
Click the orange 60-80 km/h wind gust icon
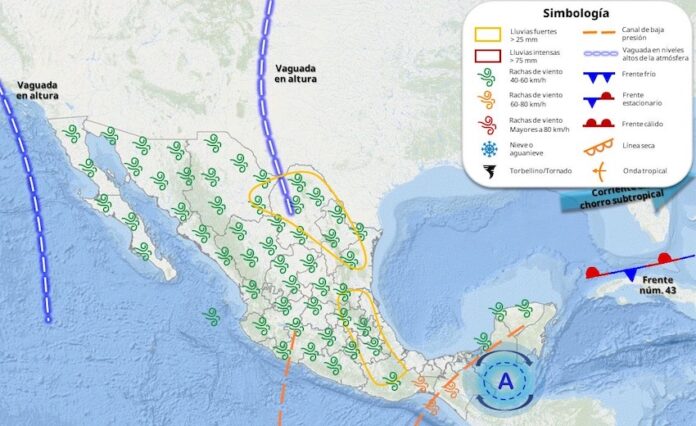coord(489,101)
